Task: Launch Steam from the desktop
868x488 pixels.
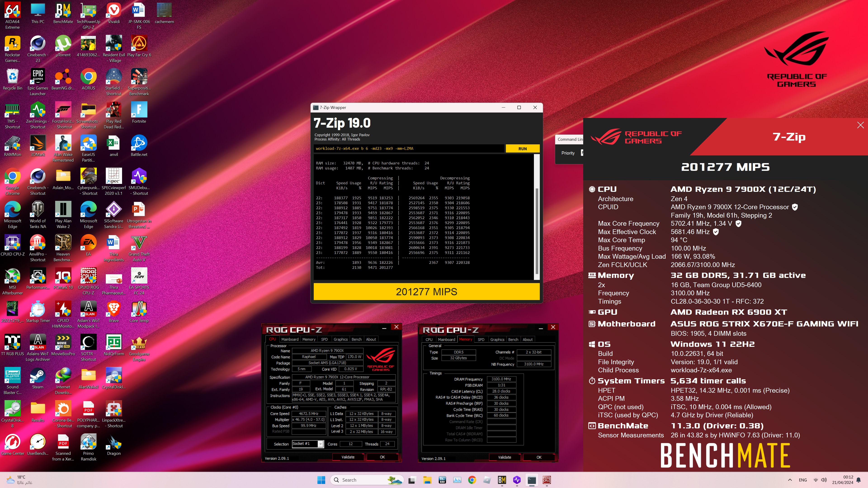Action: (x=38, y=378)
